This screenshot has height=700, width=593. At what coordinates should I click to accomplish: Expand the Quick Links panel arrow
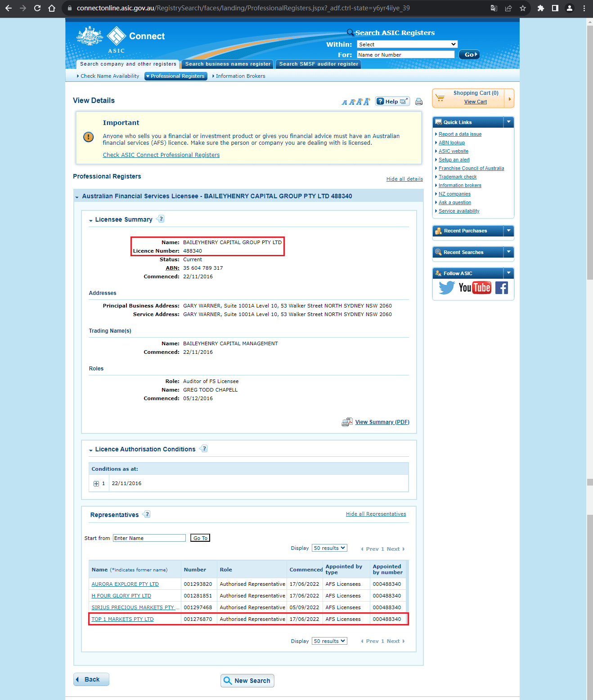coord(509,122)
